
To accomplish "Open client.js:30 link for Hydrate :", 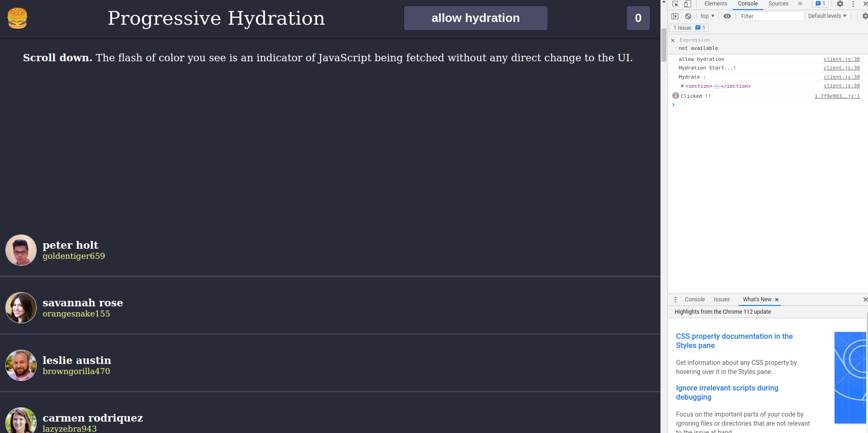I will [841, 77].
